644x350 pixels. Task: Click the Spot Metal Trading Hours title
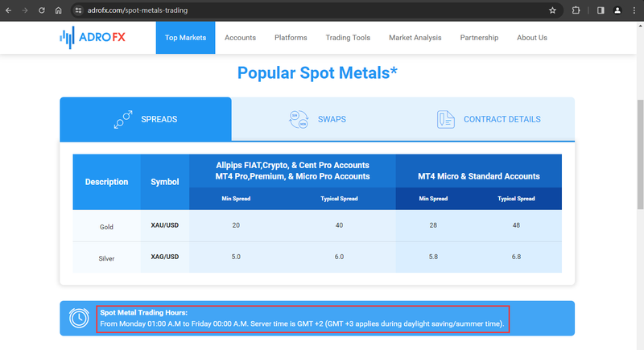144,313
